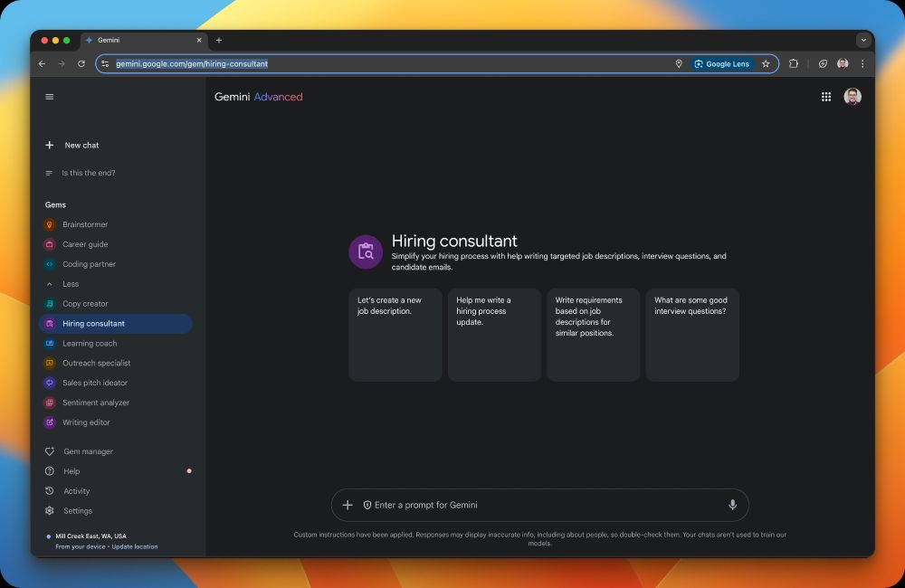905x588 pixels.
Task: Choose 'Help me write a hiring process update' card
Action: point(494,335)
